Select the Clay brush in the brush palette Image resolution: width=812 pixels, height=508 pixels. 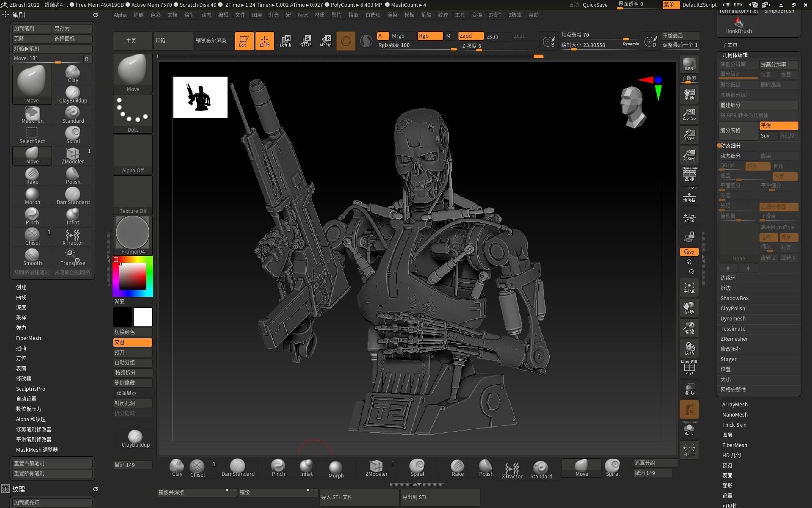click(x=73, y=75)
